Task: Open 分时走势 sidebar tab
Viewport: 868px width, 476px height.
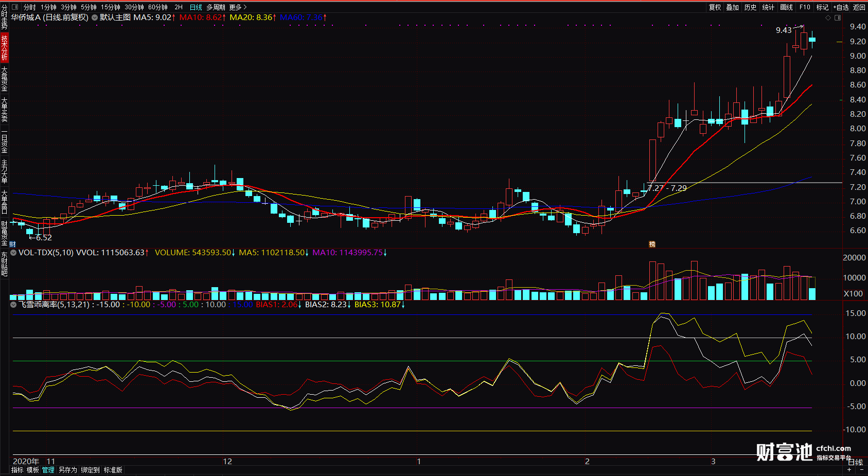Action: (4, 17)
